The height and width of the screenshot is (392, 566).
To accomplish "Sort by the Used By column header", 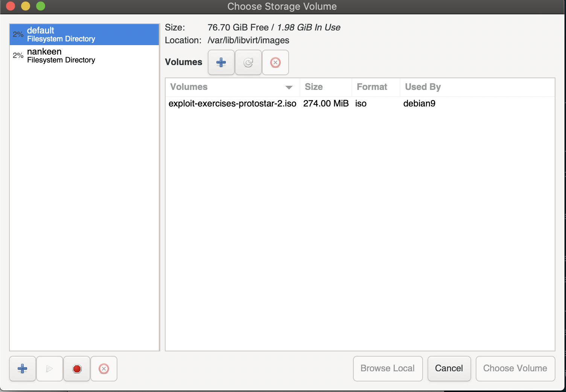I will click(x=477, y=87).
